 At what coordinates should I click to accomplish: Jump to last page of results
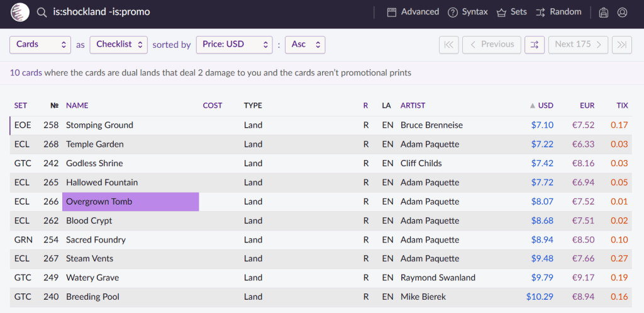click(x=621, y=45)
